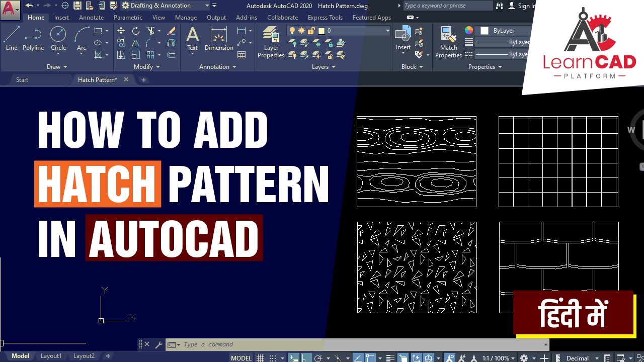644x362 pixels.
Task: Insert a Table from Annotation panel
Action: pos(242,55)
